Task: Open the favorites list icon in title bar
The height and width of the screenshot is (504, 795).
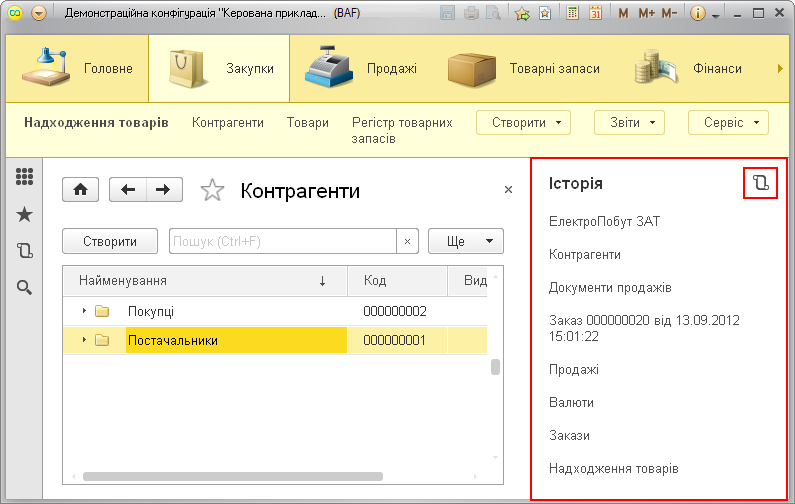Action: point(545,13)
